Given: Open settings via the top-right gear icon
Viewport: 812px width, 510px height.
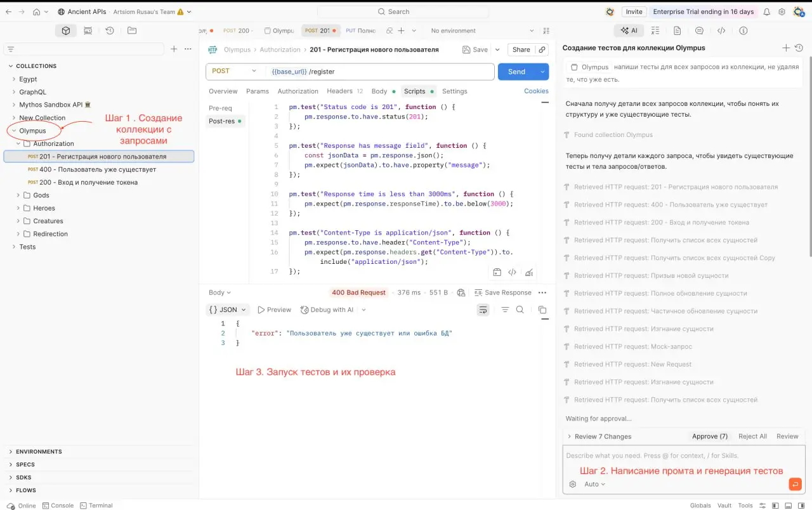Looking at the screenshot, I should click(782, 11).
